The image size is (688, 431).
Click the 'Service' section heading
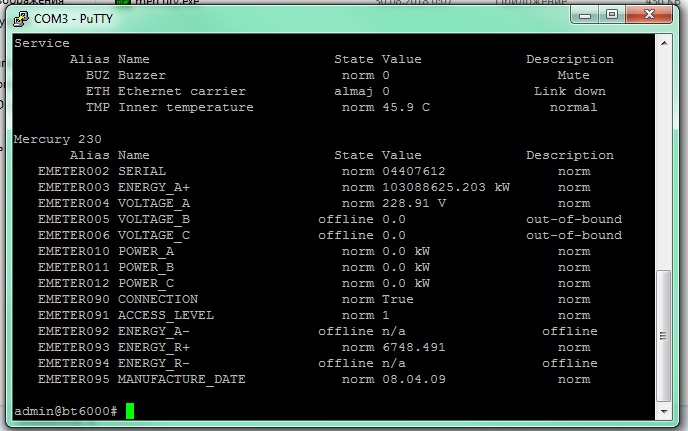42,43
